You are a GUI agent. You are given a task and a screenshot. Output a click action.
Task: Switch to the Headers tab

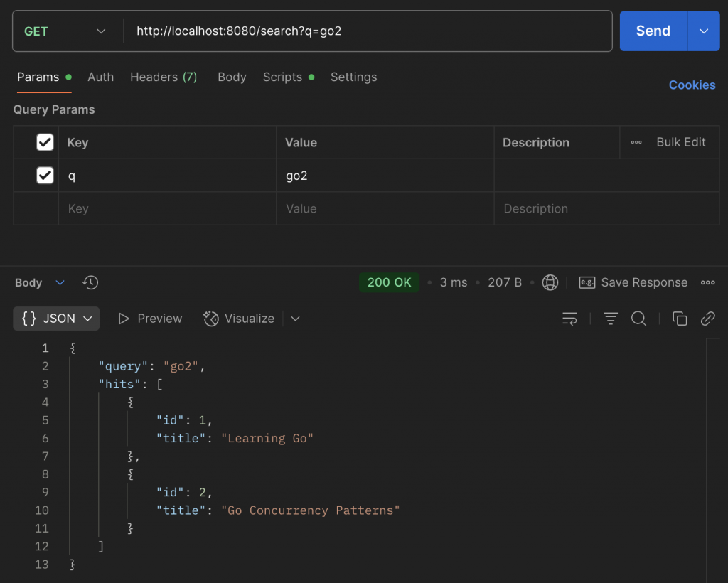pyautogui.click(x=163, y=77)
